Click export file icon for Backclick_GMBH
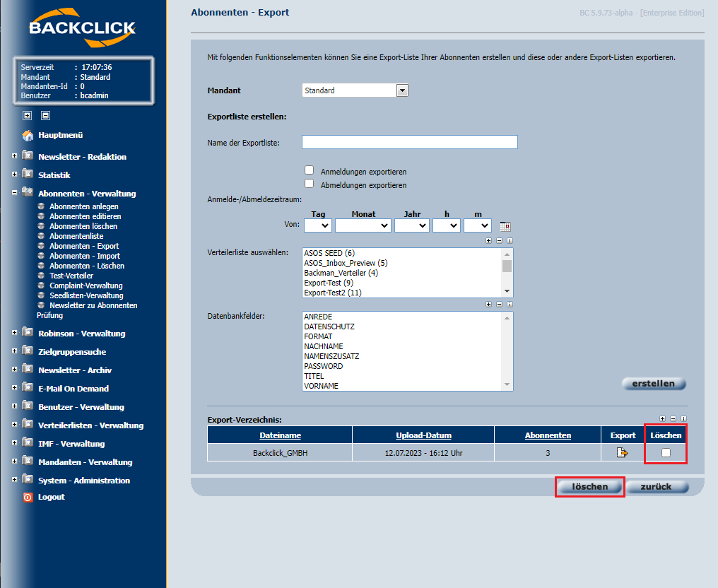This screenshot has height=588, width=718. (622, 452)
